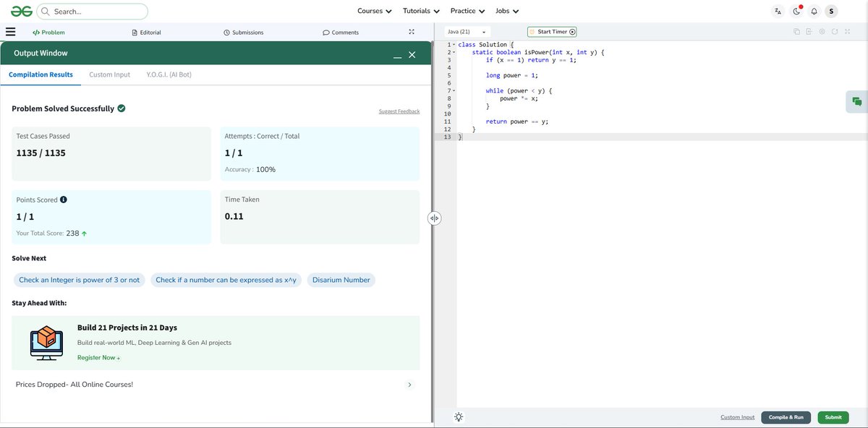This screenshot has width=868, height=428.
Task: Click the Prices Dropped online courses banner
Action: (x=216, y=385)
